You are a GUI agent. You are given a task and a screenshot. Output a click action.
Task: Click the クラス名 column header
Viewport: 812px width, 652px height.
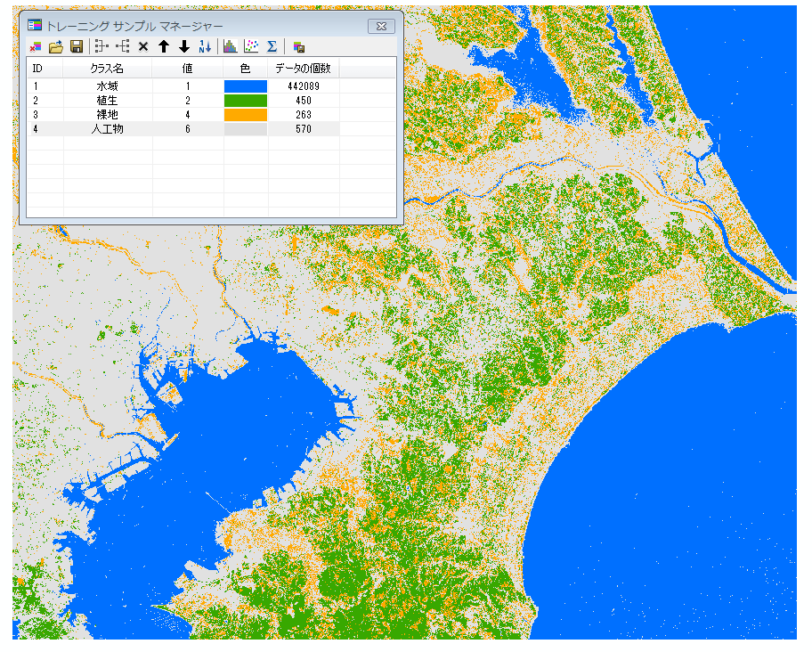coord(107,68)
